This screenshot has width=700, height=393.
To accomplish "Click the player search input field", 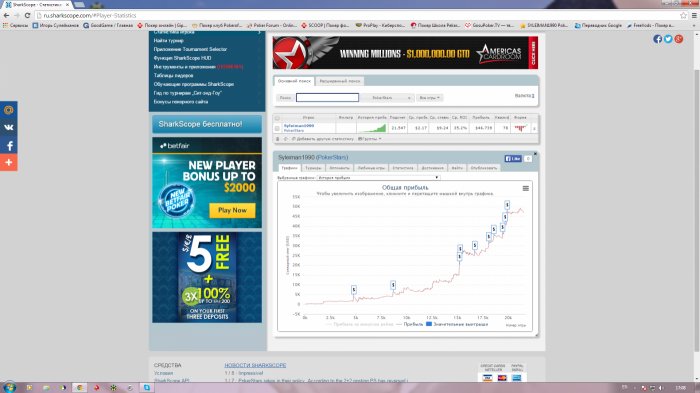I will (327, 97).
